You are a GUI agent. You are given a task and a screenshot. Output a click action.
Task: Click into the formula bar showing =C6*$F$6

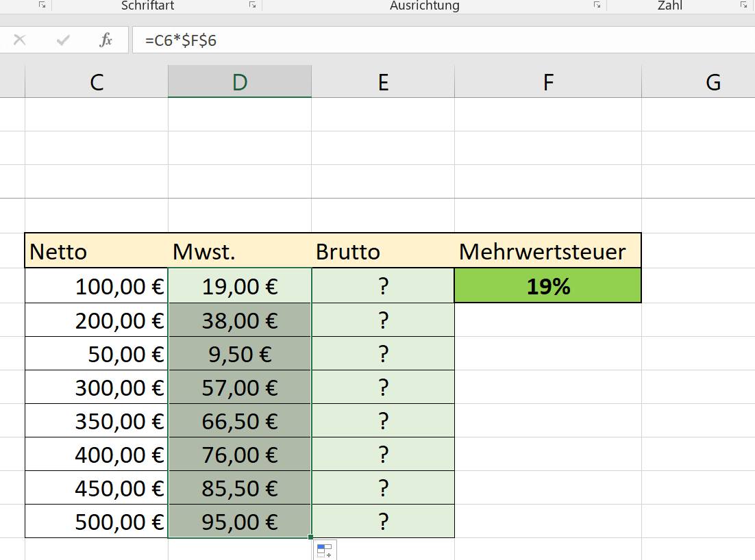(x=443, y=40)
